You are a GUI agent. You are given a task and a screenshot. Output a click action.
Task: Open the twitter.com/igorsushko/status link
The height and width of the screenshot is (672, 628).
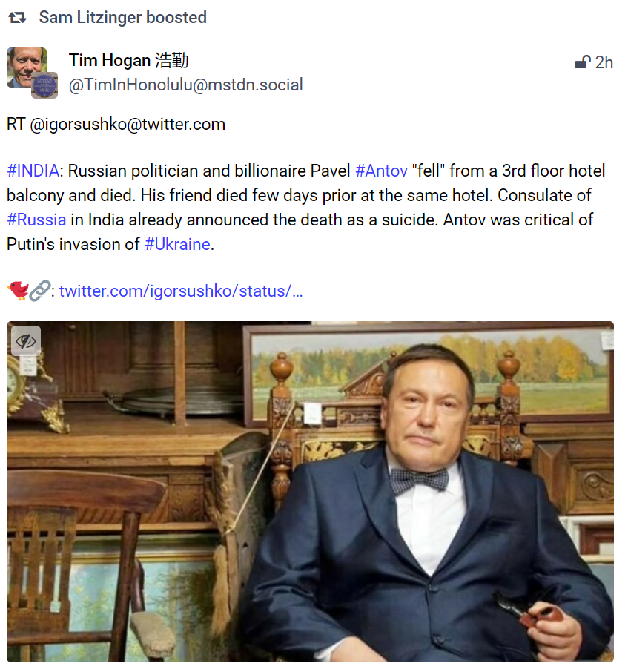181,291
